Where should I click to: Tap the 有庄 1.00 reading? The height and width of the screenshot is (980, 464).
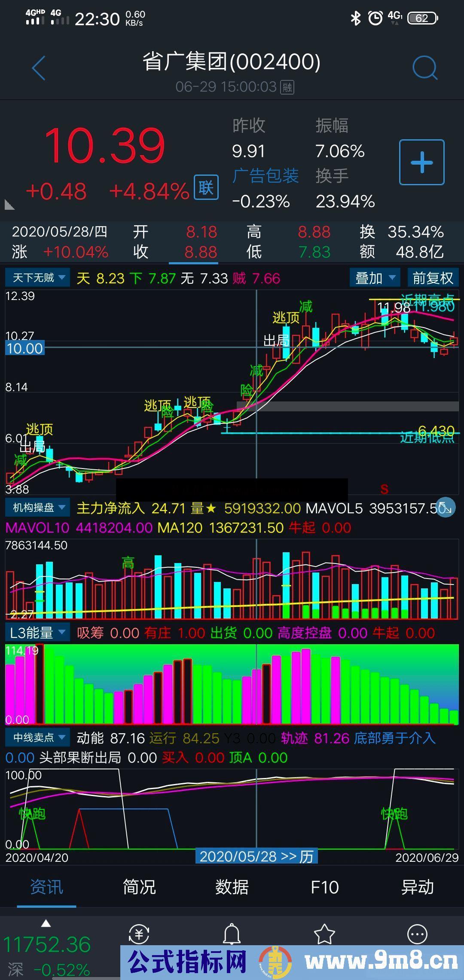tap(174, 633)
